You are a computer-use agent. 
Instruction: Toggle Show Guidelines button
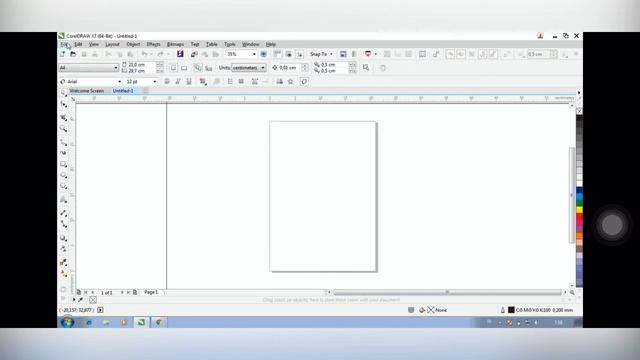[x=300, y=54]
